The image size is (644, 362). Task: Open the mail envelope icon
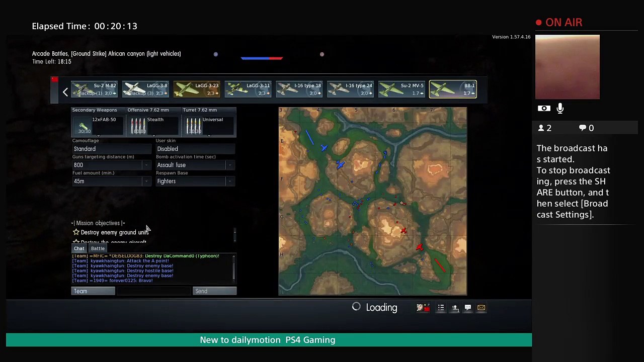coord(481,308)
